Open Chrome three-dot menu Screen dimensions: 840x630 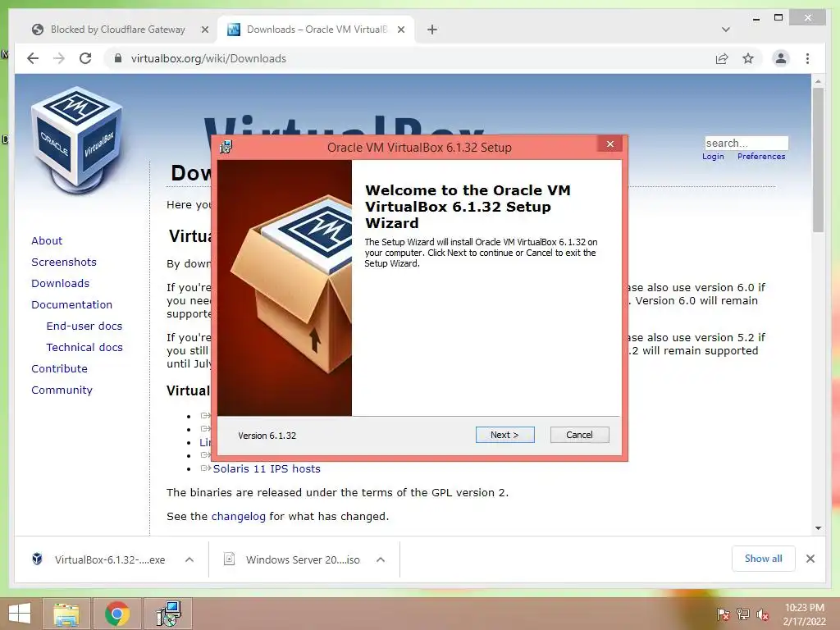807,58
